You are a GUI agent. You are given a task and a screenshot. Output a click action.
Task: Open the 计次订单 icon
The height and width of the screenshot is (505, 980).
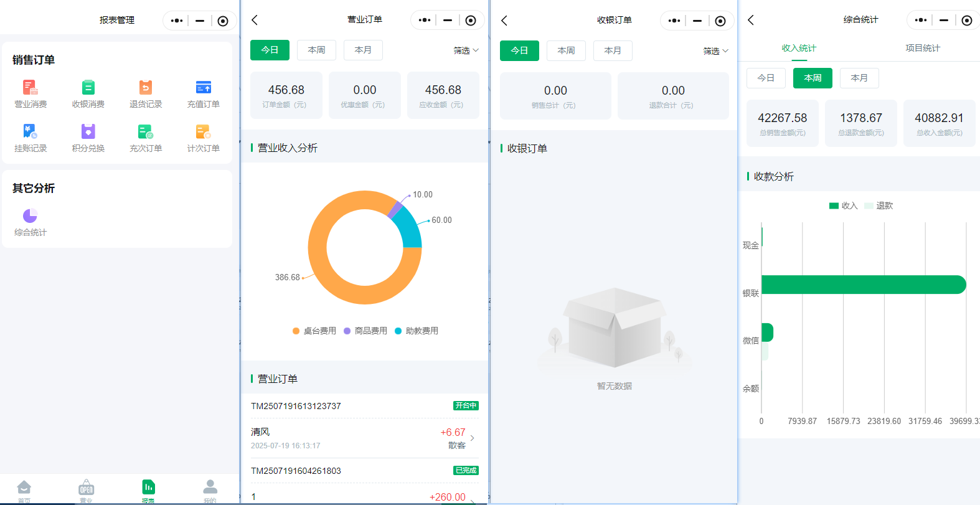[203, 132]
